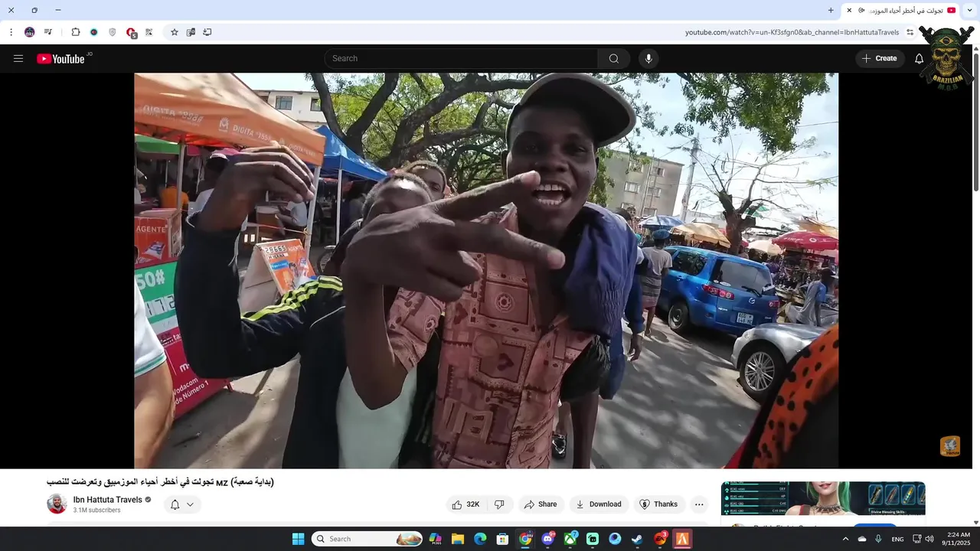This screenshot has height=551, width=980.
Task: Open Discord from taskbar
Action: click(x=548, y=539)
